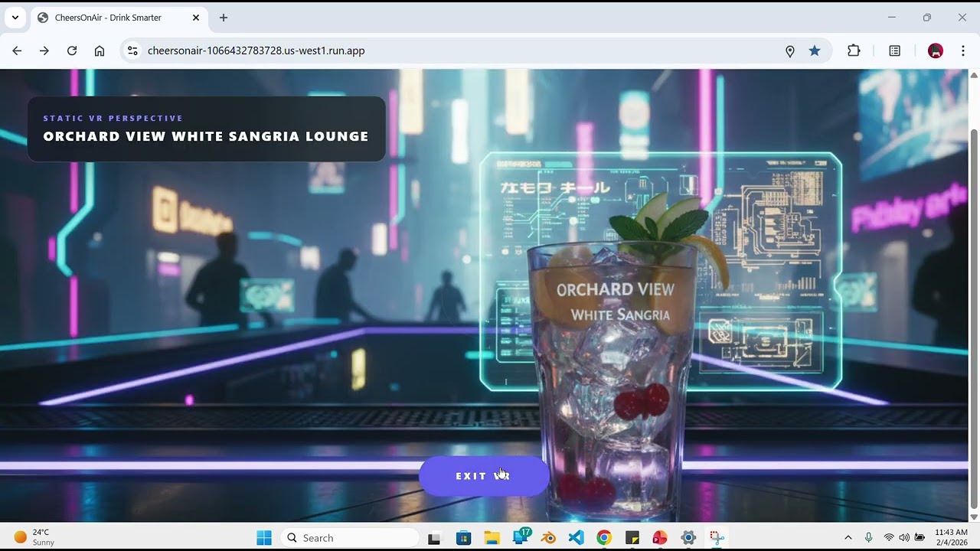Click the address bar URL

pos(256,51)
